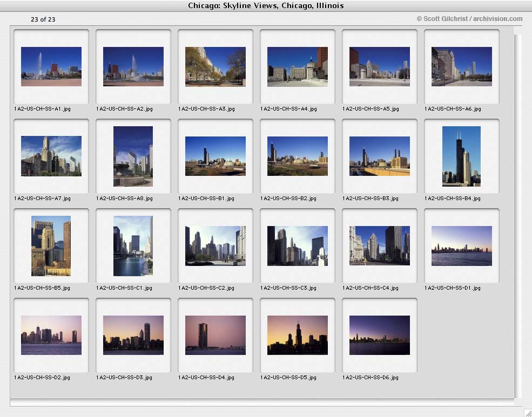532x417 pixels.
Task: Select thumbnail 1A2-US-CH-SS-C2.jpg
Action: click(216, 246)
